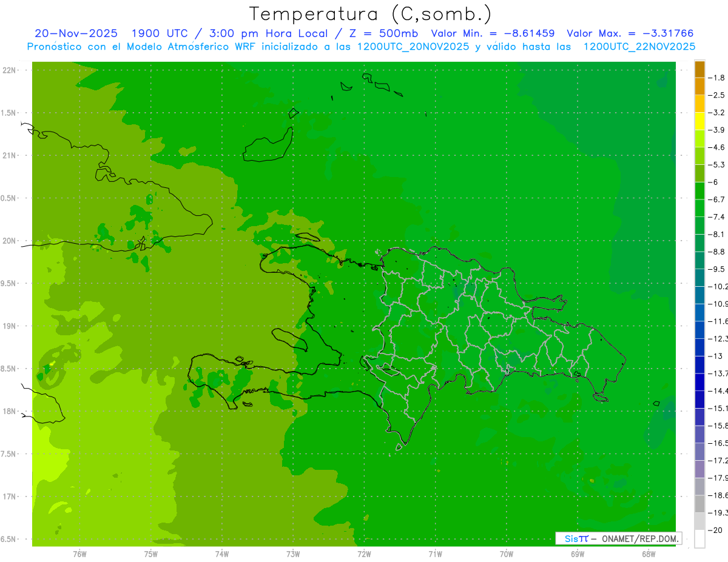Click the '-6.7' colorbar value
Screen dimensions: 728x562
point(717,199)
